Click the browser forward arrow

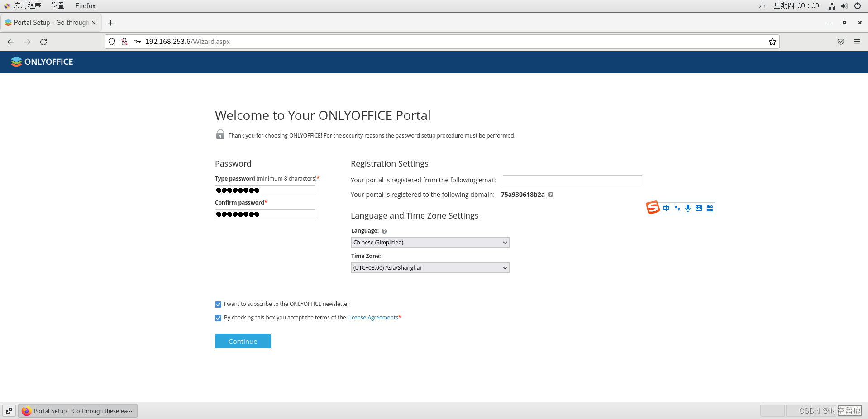tap(27, 42)
